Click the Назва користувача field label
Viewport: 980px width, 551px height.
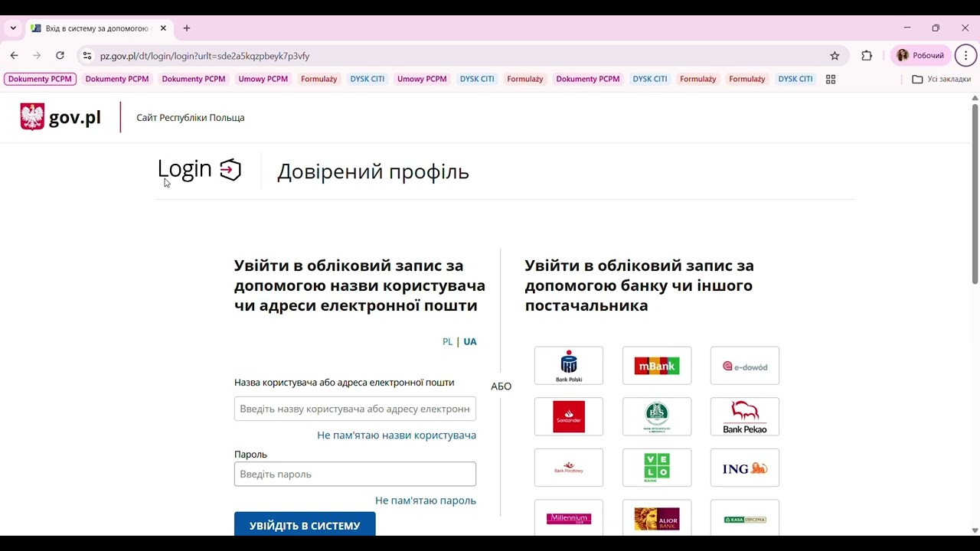pyautogui.click(x=345, y=383)
